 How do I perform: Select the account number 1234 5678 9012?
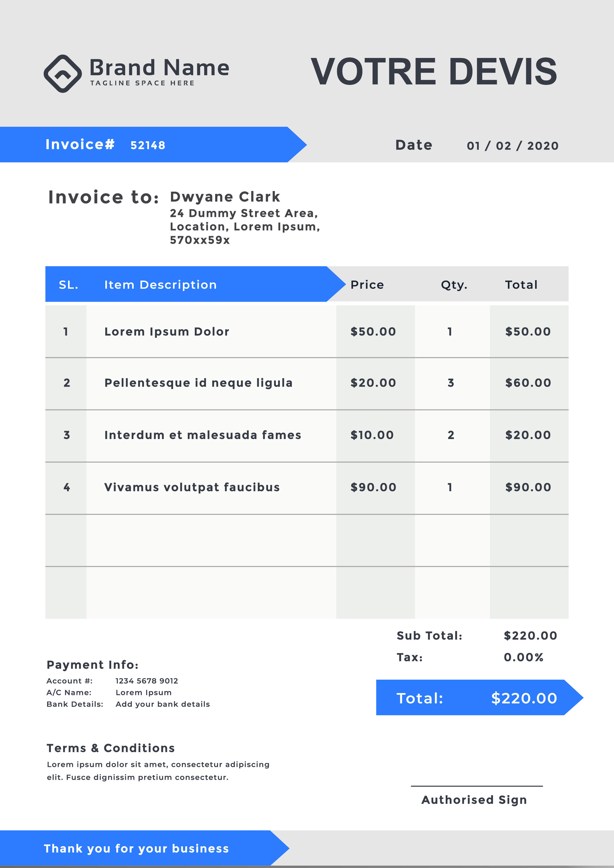tap(147, 681)
